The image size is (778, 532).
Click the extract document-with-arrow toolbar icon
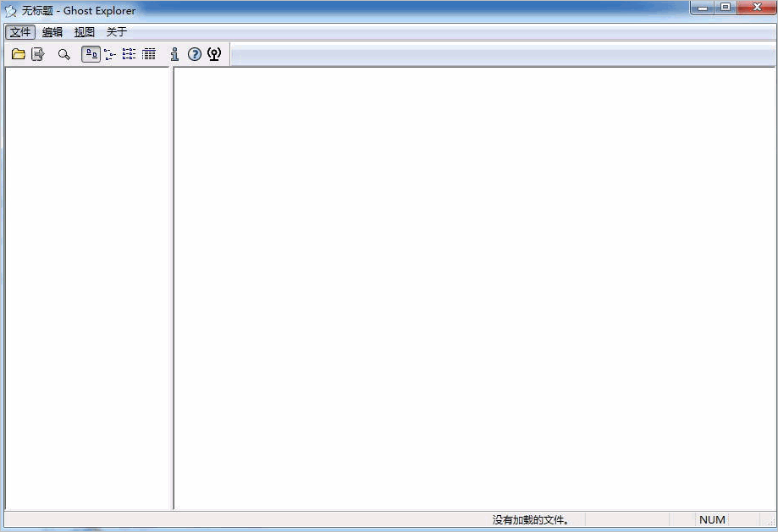coord(38,54)
